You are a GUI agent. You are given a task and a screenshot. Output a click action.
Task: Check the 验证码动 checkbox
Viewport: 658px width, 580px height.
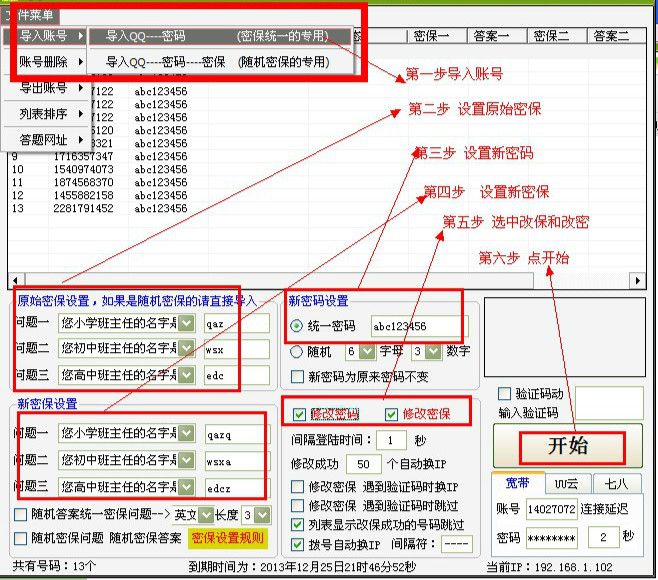[504, 394]
